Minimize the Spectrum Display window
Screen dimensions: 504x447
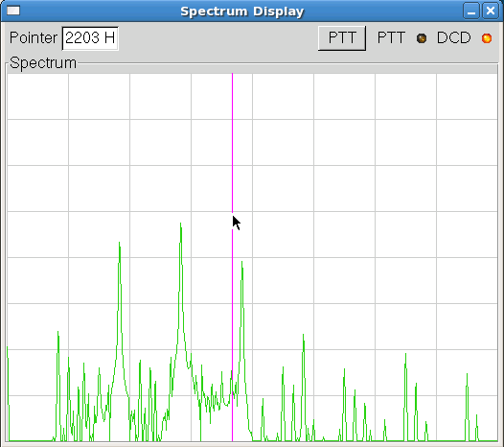471,12
